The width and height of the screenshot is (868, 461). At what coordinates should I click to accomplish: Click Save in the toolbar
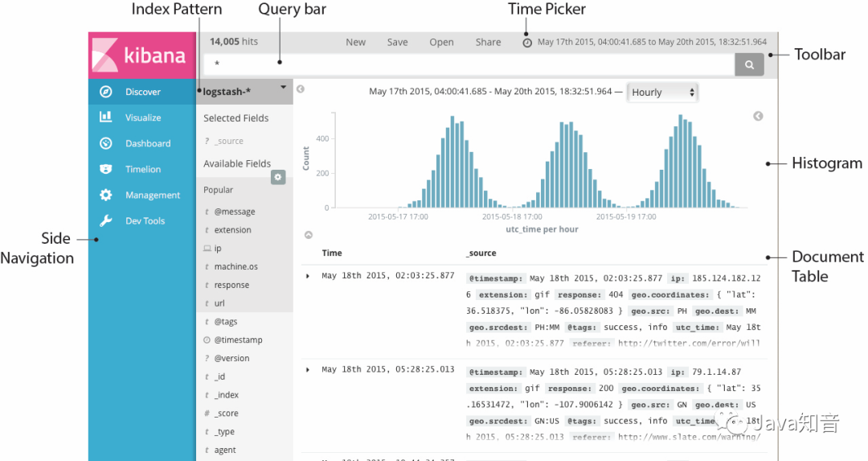coord(398,42)
